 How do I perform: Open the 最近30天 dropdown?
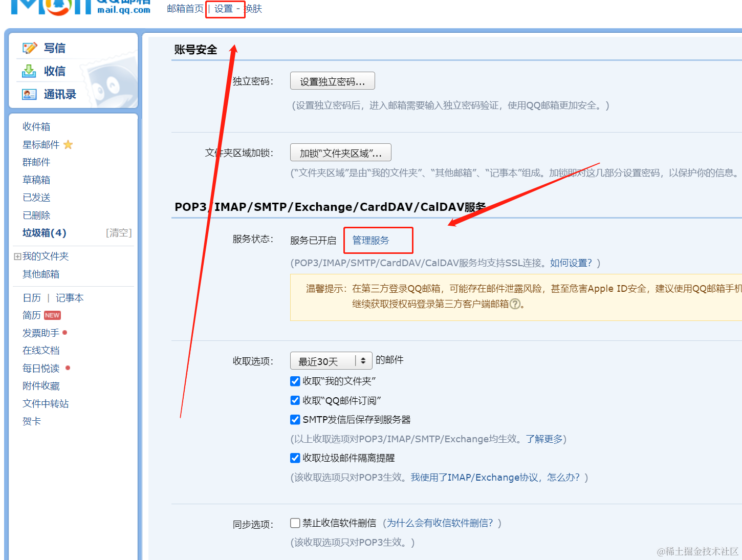click(x=331, y=361)
